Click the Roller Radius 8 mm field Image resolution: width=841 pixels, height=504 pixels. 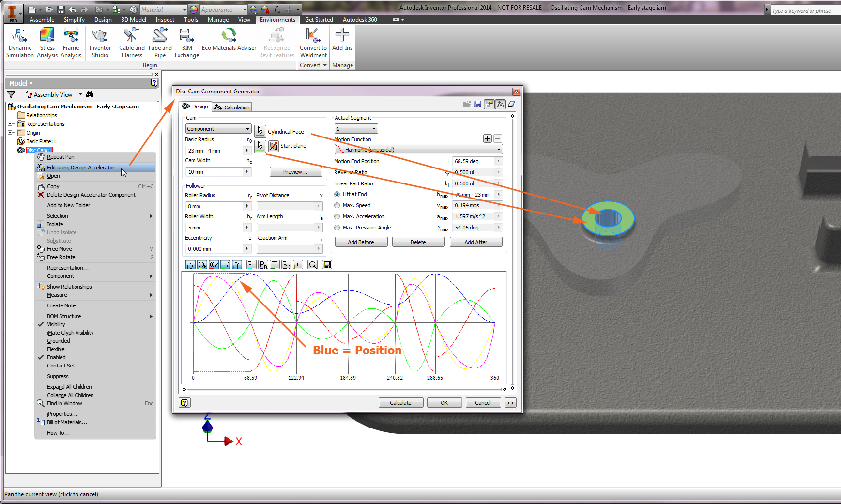click(x=218, y=206)
